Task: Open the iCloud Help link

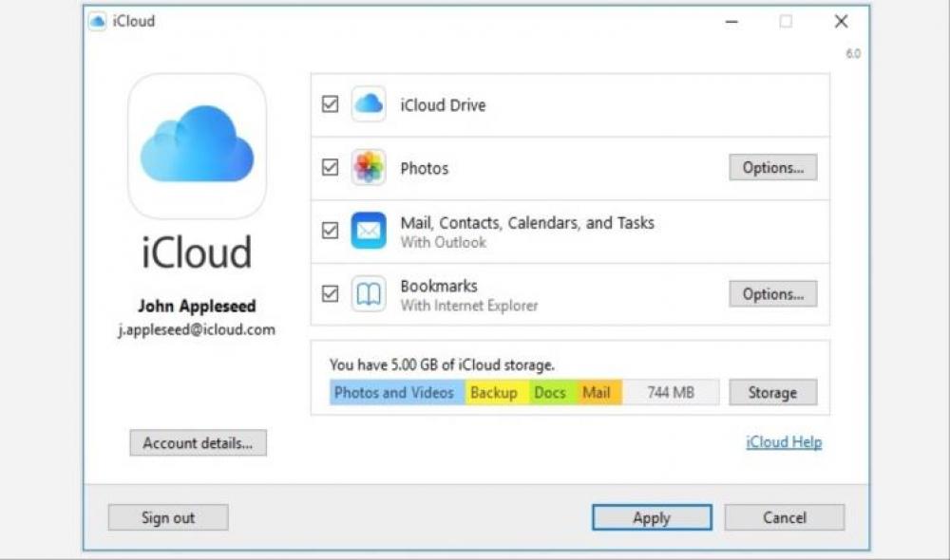Action: [784, 442]
